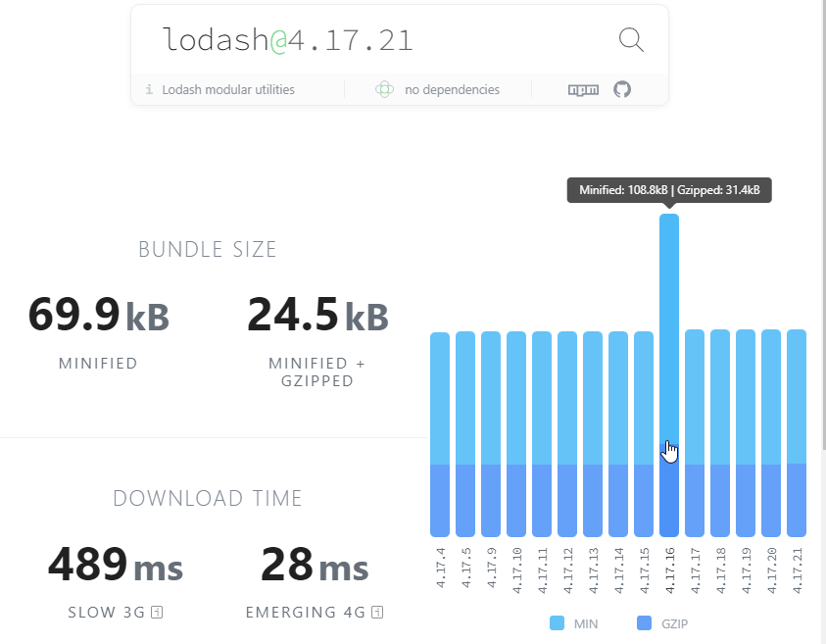The height and width of the screenshot is (644, 826).
Task: Open the npm package page icon
Action: click(583, 89)
